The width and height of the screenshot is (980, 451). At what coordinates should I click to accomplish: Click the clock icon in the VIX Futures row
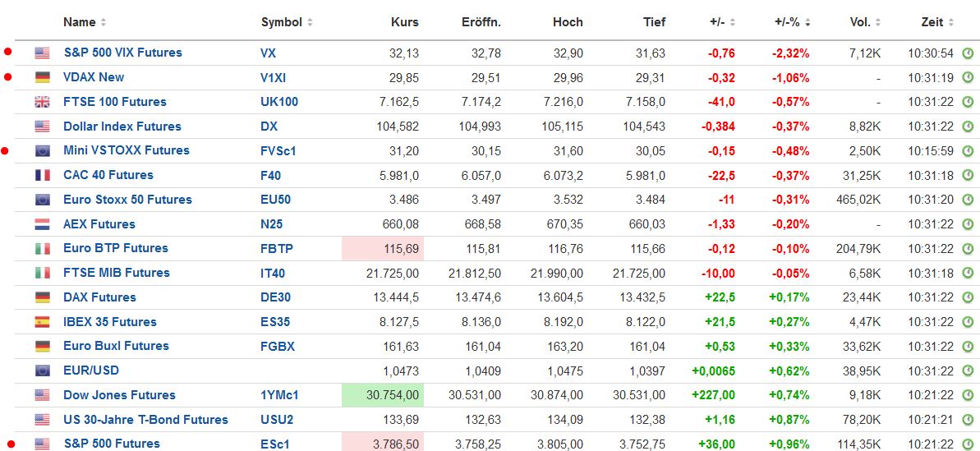tap(968, 53)
